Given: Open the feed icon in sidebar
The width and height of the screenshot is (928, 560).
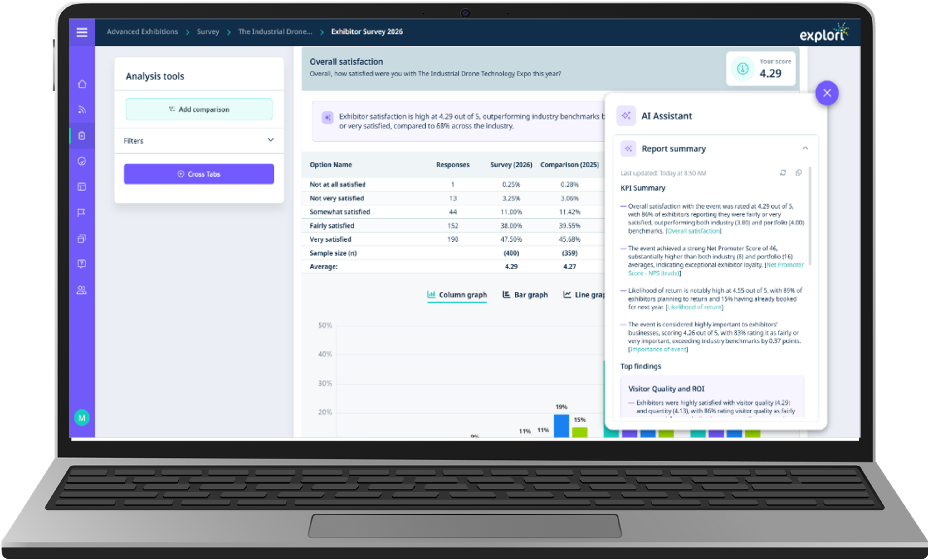Looking at the screenshot, I should pos(82,109).
